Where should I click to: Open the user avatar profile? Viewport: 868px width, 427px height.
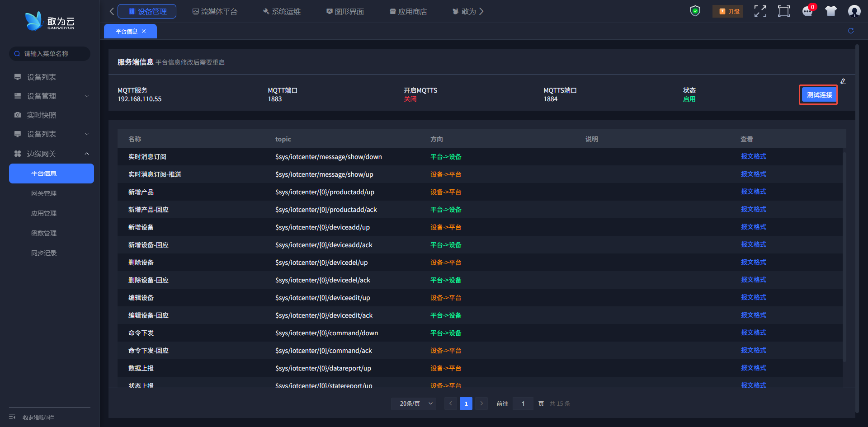(x=854, y=11)
